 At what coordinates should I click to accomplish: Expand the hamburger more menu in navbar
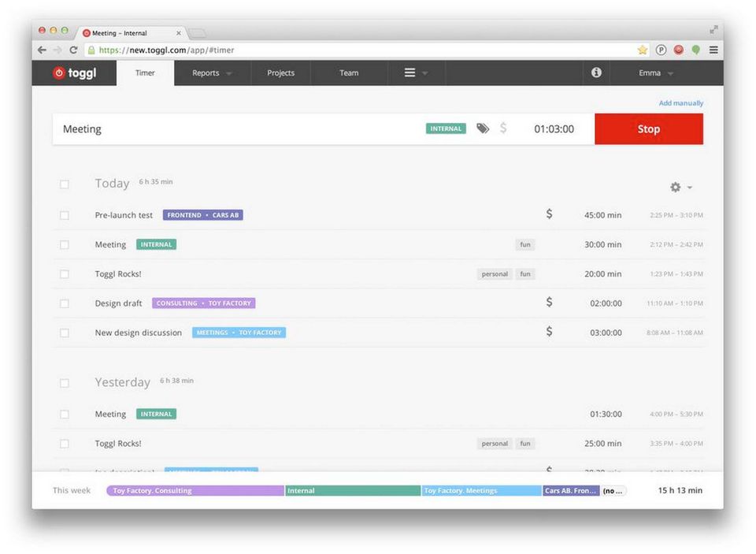(x=416, y=73)
